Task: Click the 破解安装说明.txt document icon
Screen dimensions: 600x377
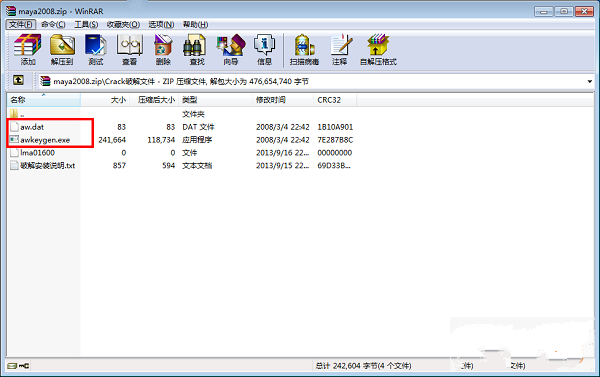Action: pos(14,165)
